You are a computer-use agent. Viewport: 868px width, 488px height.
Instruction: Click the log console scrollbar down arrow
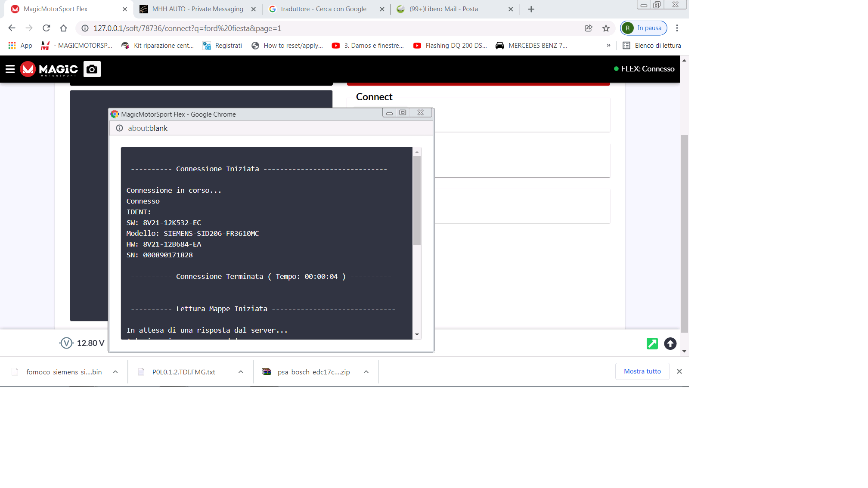click(x=417, y=334)
